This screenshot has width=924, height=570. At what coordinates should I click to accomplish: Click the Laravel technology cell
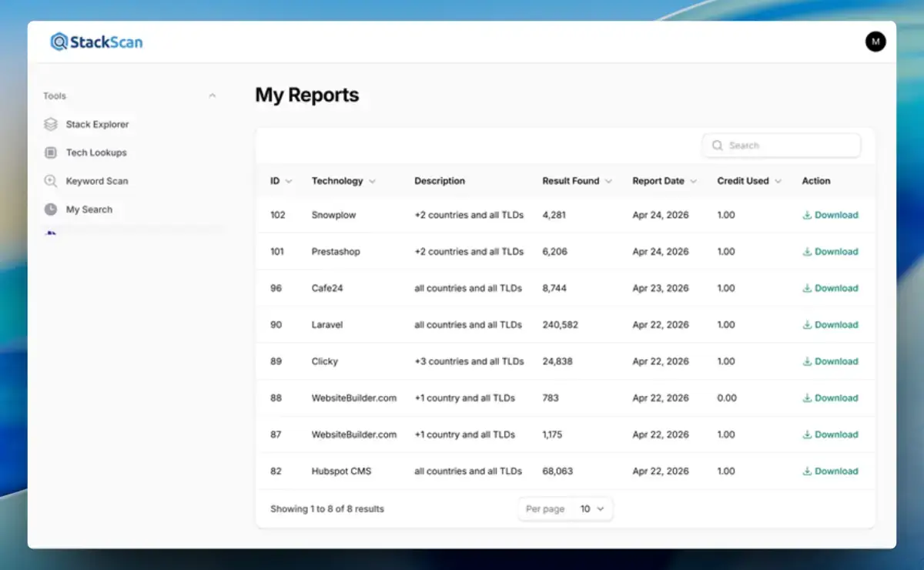[327, 325]
